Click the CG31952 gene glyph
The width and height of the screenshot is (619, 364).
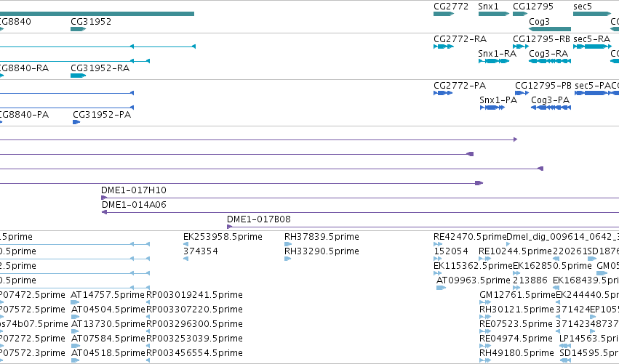click(78, 29)
